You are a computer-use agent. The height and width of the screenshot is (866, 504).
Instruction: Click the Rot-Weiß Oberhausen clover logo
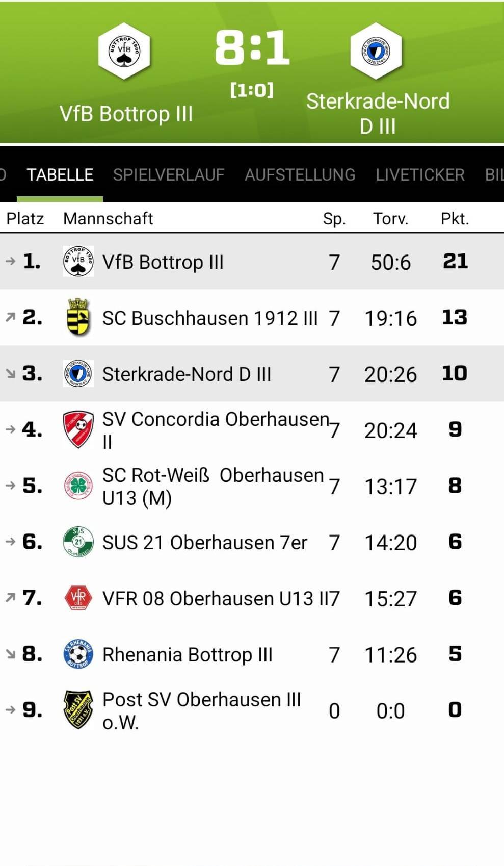tap(78, 486)
